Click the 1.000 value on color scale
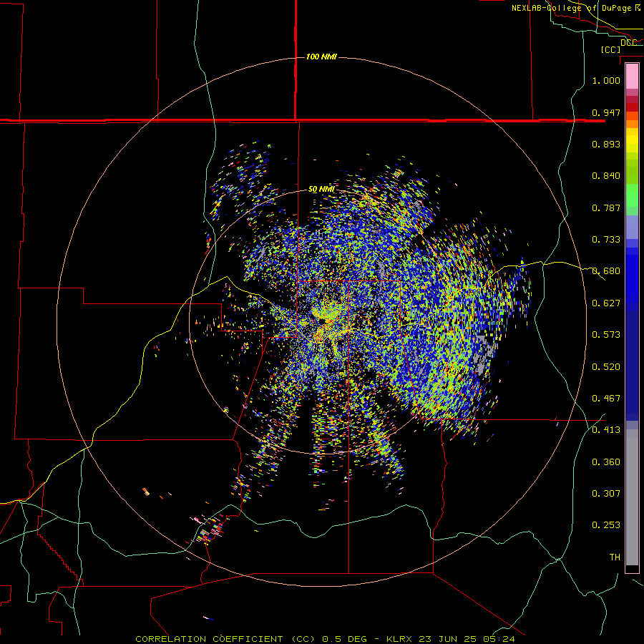The width and height of the screenshot is (644, 644). coord(606,80)
